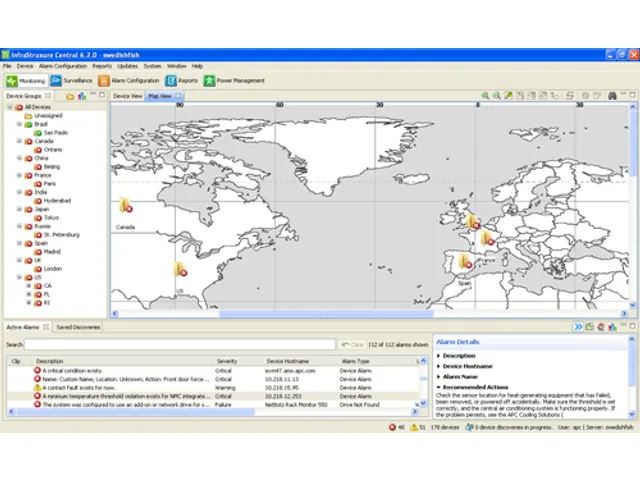This screenshot has height=480, width=640.
Task: Expand the CA subgroup under US
Action: [29, 286]
